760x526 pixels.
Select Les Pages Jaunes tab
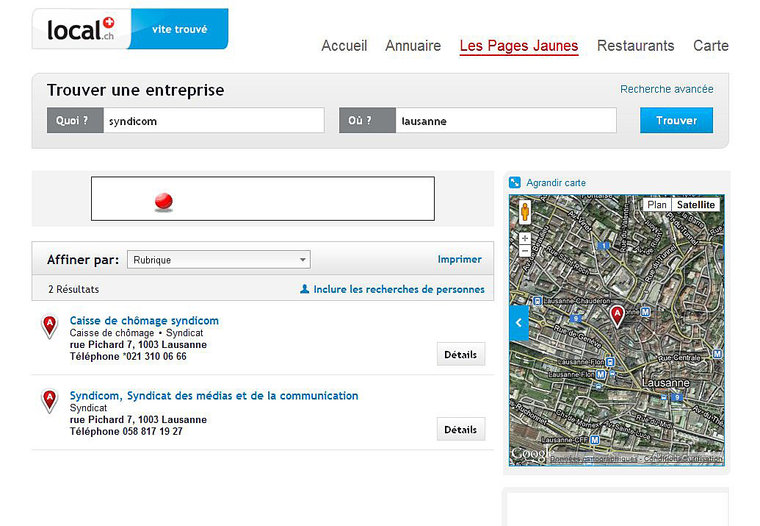click(519, 46)
